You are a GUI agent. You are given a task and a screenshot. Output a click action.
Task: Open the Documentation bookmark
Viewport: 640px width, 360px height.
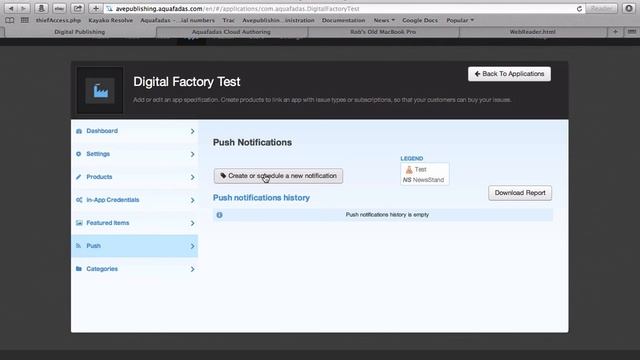click(x=343, y=20)
